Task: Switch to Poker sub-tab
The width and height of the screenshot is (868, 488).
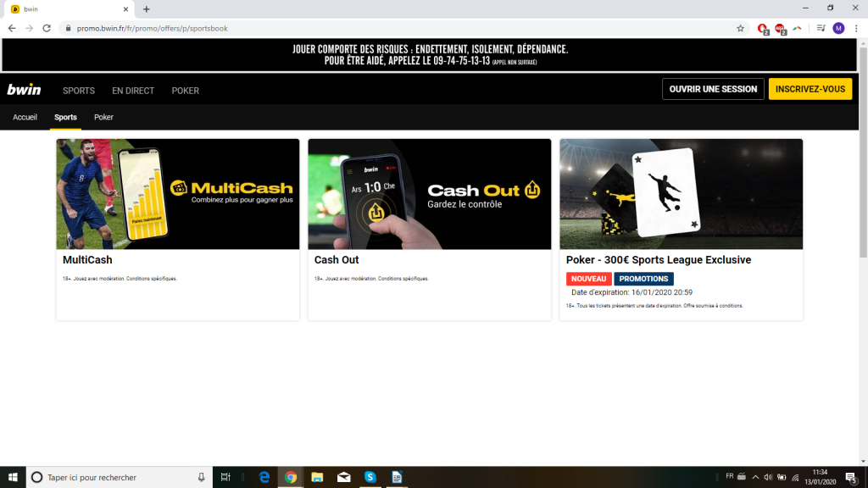Action: (x=103, y=117)
